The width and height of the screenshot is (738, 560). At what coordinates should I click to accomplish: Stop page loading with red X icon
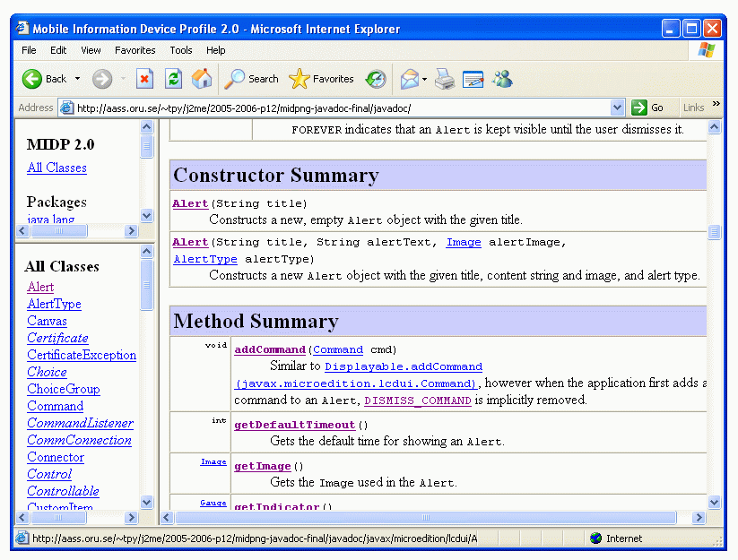(144, 79)
